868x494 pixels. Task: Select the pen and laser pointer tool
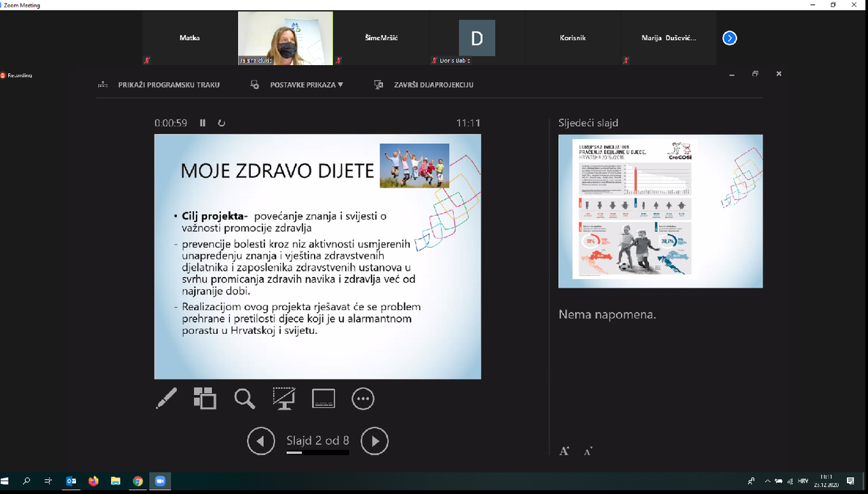tap(166, 398)
